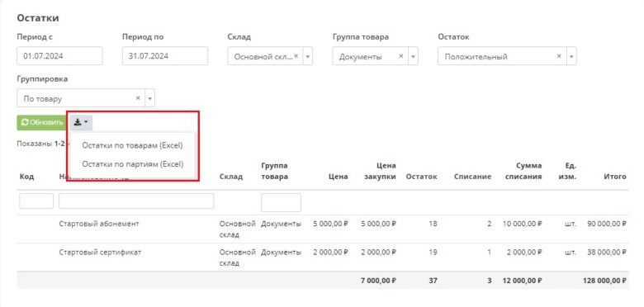Clear the Остаток Положительный selection
This screenshot has height=307, width=644.
(x=559, y=56)
